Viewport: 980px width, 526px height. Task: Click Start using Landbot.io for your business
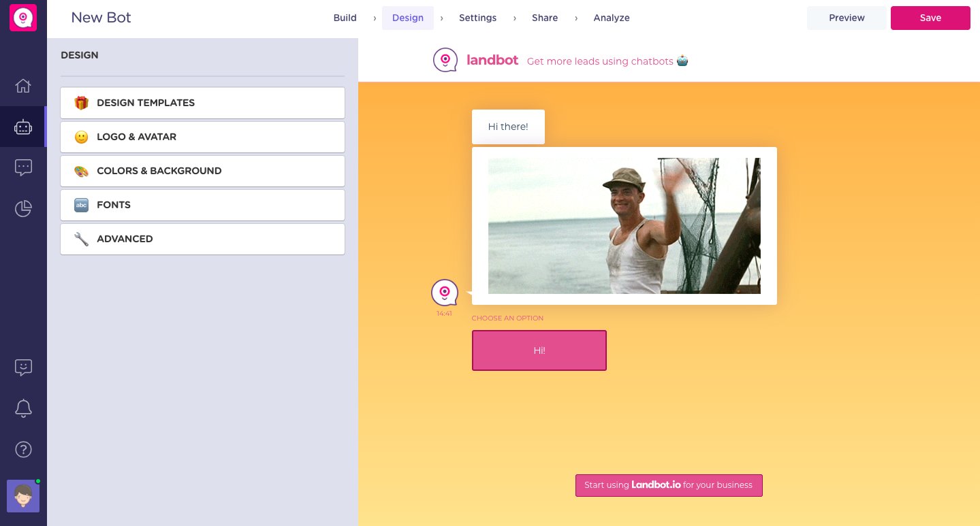pyautogui.click(x=669, y=485)
